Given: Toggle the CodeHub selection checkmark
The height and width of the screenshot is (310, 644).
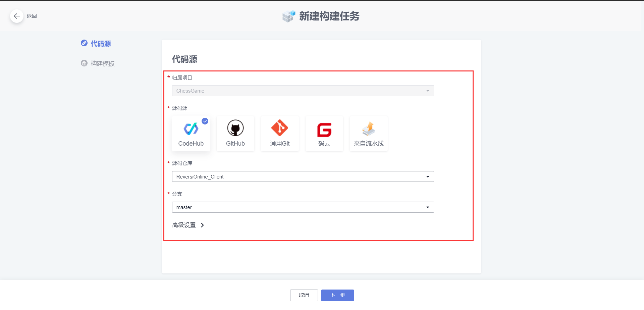Looking at the screenshot, I should (x=205, y=121).
